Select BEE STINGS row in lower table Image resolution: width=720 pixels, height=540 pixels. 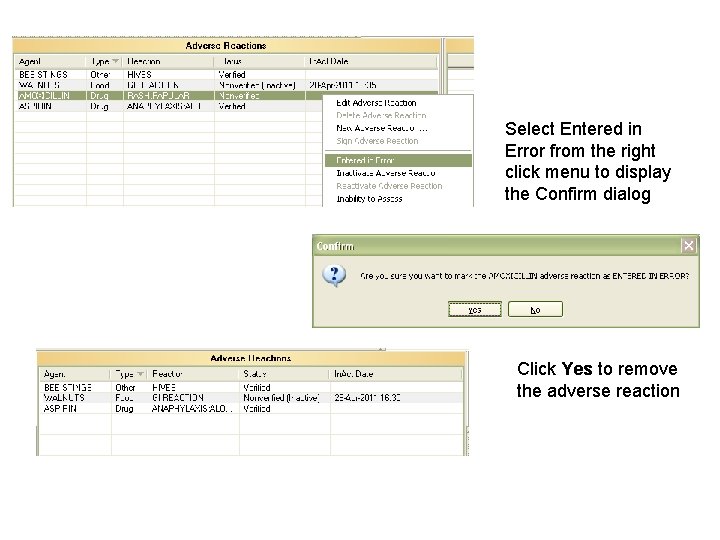251,388
